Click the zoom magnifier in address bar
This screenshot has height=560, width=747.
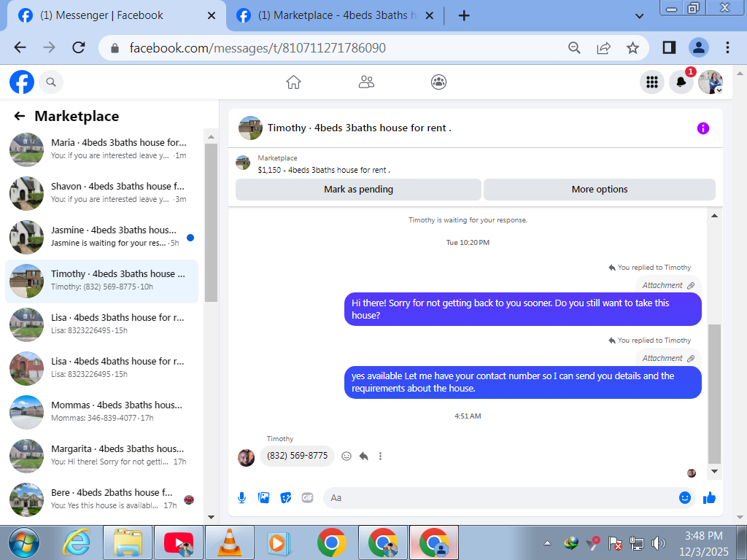(575, 47)
